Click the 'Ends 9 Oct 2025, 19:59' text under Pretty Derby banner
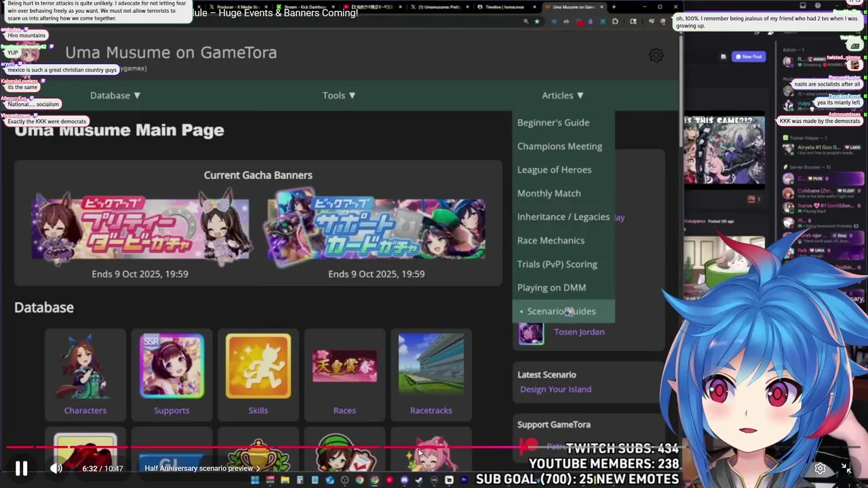 140,274
